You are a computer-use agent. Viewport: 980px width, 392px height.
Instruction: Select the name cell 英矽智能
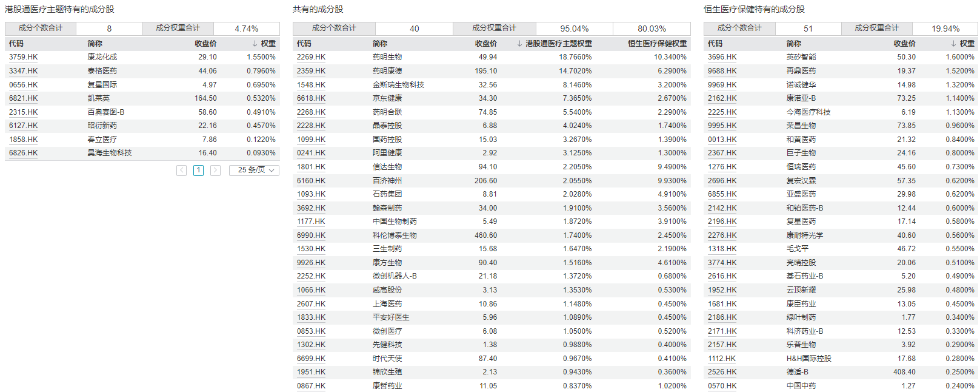pos(801,57)
